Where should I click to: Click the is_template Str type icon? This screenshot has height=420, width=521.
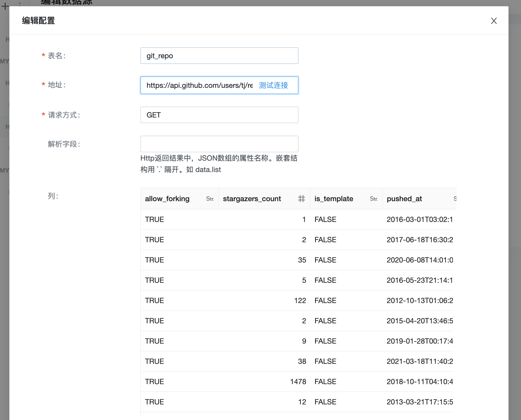[374, 199]
